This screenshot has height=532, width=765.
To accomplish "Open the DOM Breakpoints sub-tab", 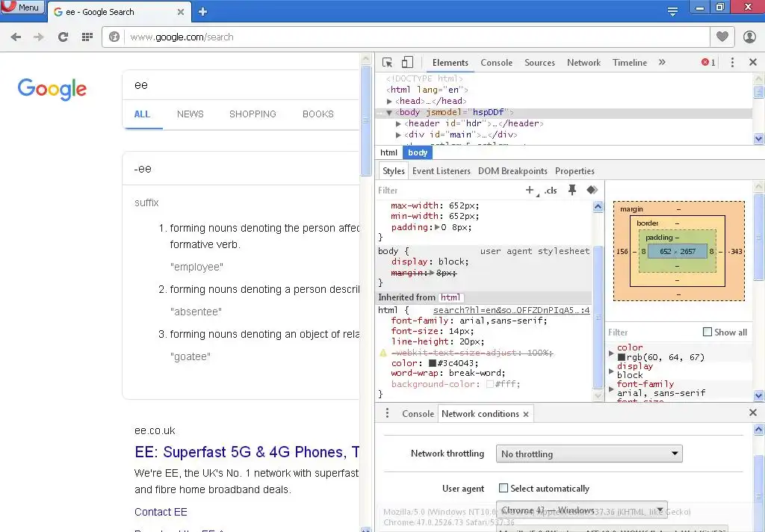I will coord(512,171).
